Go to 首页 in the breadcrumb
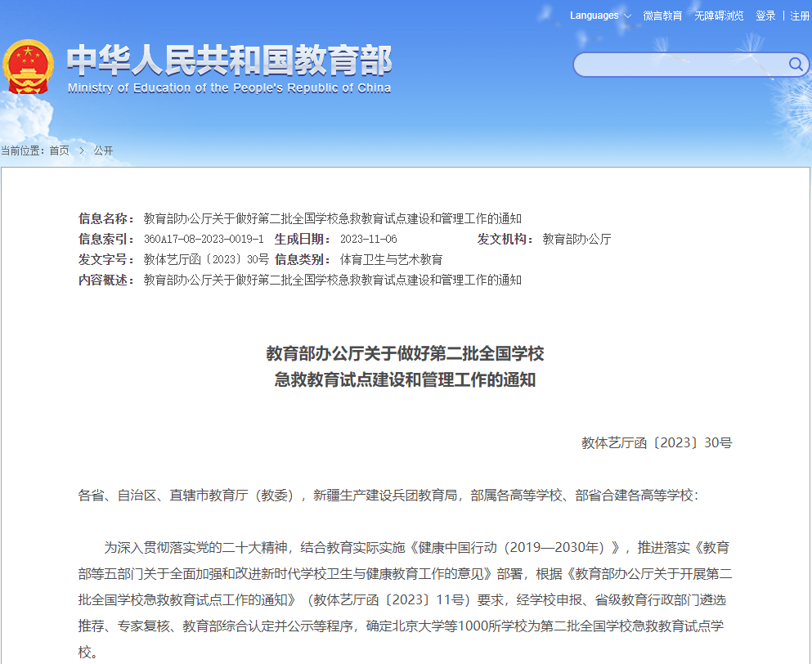 pyautogui.click(x=59, y=150)
